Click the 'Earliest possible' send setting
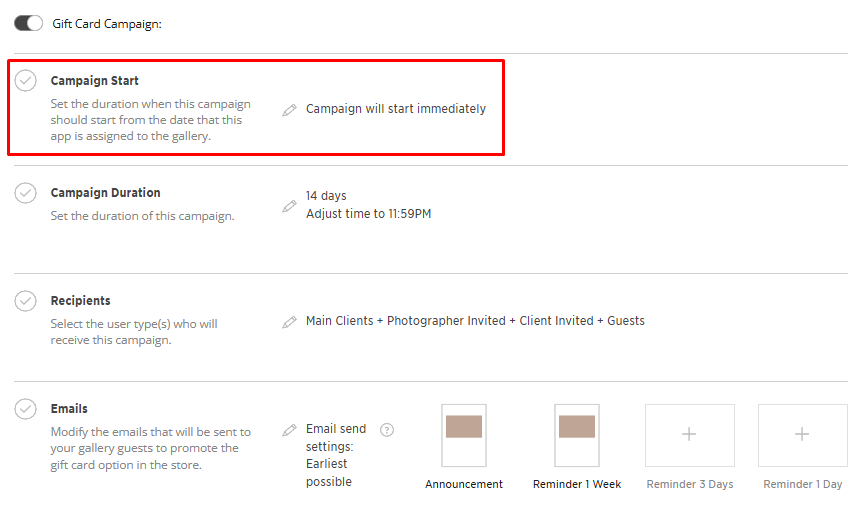 click(329, 473)
